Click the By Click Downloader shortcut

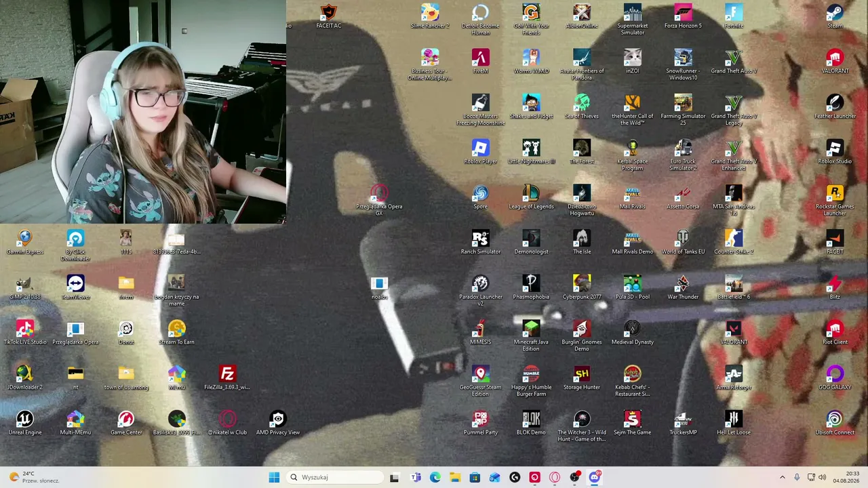tap(75, 245)
